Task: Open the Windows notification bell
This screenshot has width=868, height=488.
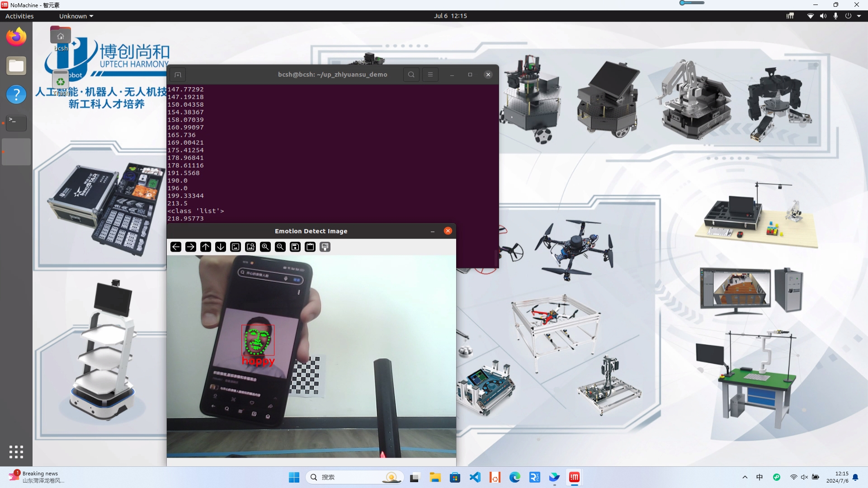Action: pos(855,477)
